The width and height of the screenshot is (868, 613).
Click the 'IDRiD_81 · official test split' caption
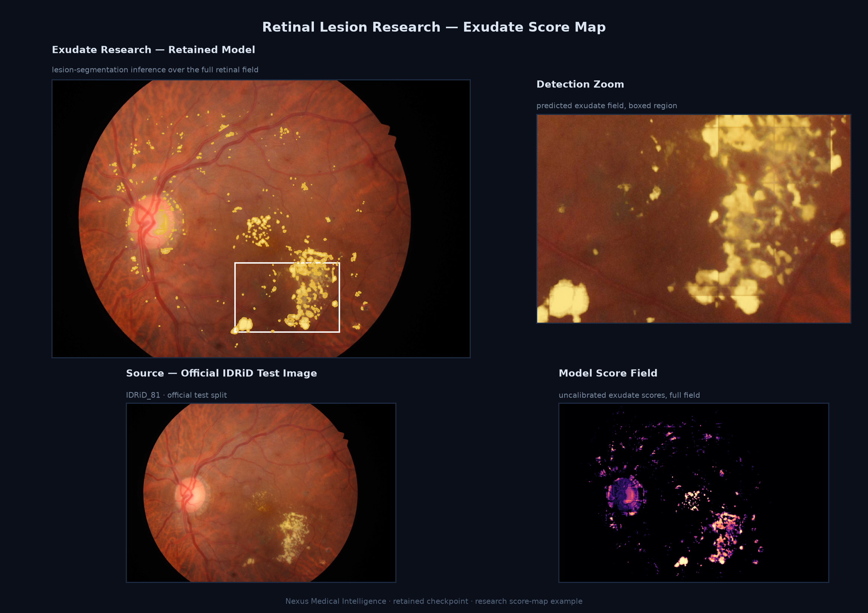coord(176,395)
